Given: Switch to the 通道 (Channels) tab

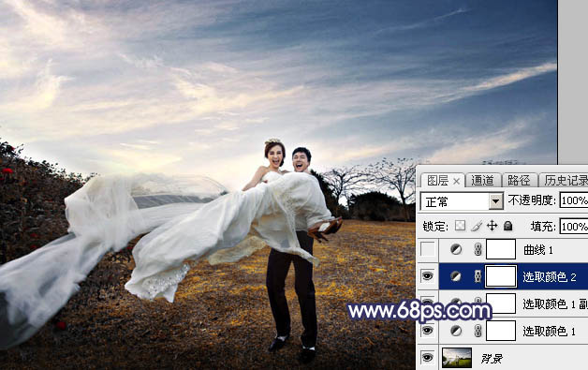Looking at the screenshot, I should 482,181.
